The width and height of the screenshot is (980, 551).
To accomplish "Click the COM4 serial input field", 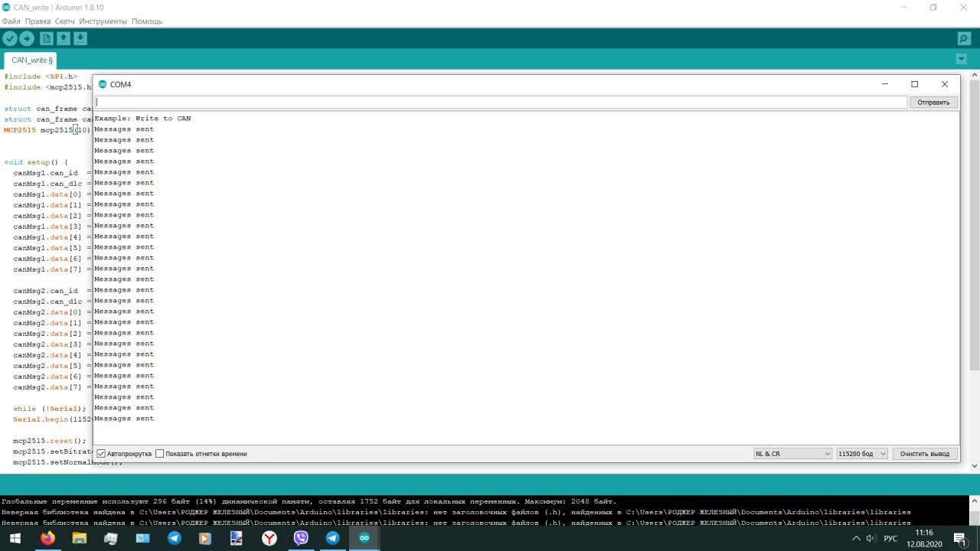I will [501, 102].
